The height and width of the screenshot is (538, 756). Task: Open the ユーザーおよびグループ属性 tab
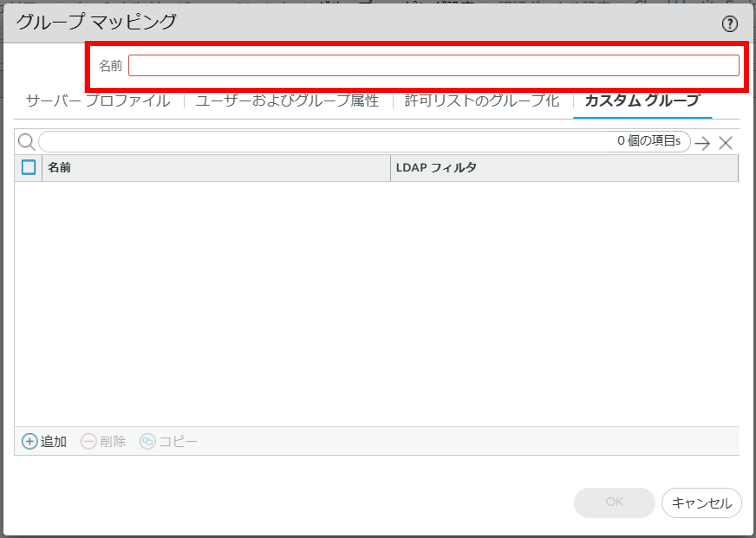(287, 101)
